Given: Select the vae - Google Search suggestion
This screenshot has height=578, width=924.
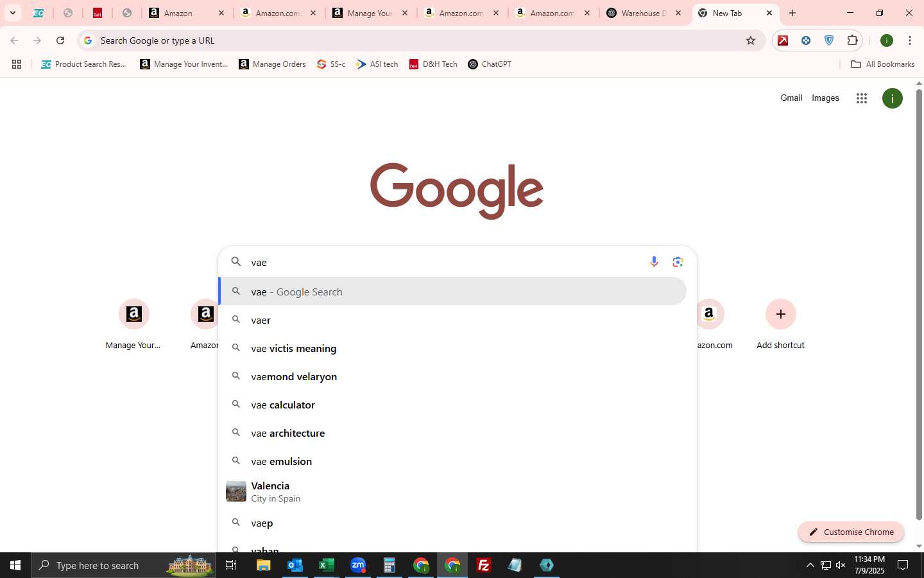Looking at the screenshot, I should tap(452, 292).
